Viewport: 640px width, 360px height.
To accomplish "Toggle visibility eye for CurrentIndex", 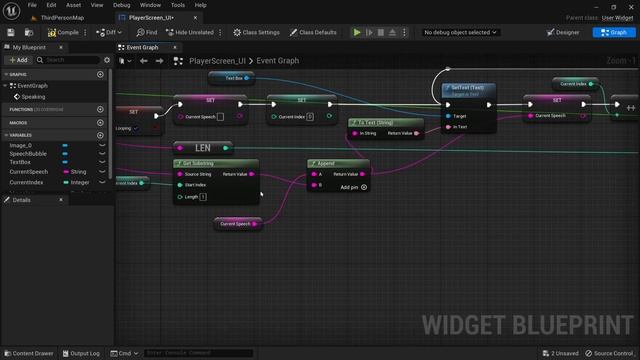I will point(102,182).
